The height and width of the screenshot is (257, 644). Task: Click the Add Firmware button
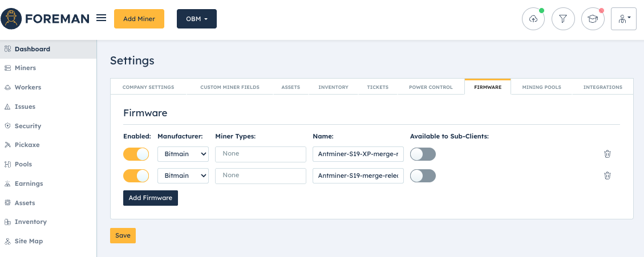click(151, 198)
